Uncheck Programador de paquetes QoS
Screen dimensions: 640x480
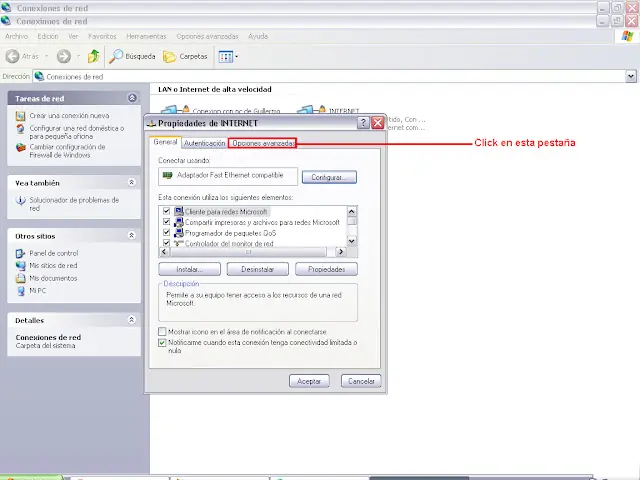tap(166, 232)
